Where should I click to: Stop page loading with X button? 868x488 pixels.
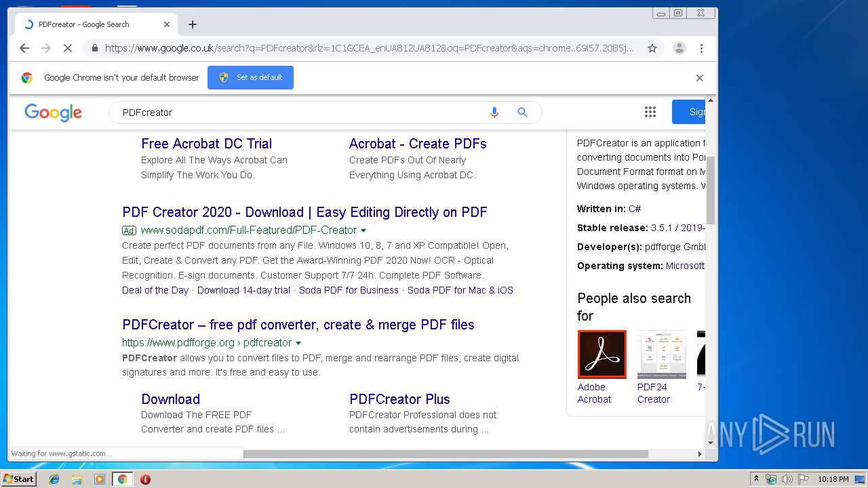[68, 48]
